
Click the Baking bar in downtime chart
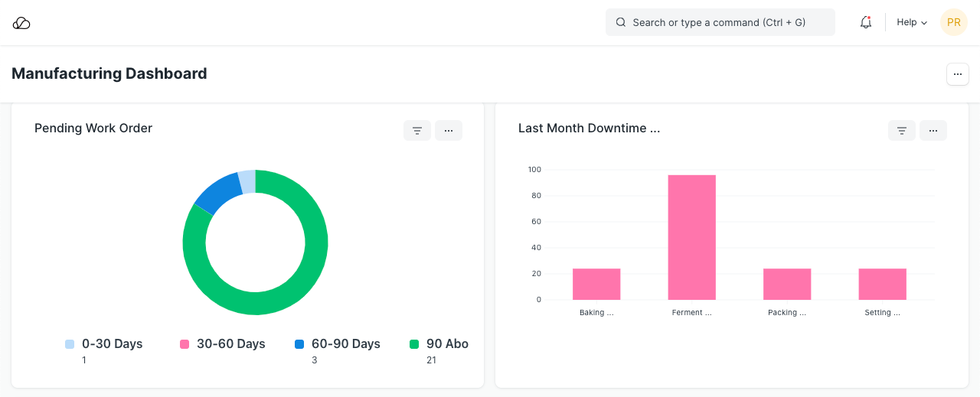pyautogui.click(x=596, y=284)
